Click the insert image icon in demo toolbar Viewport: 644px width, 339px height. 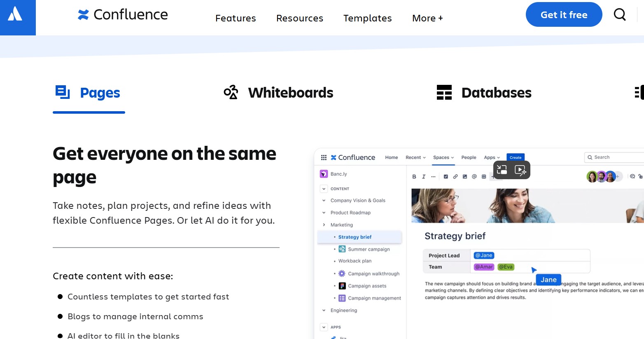click(x=465, y=177)
